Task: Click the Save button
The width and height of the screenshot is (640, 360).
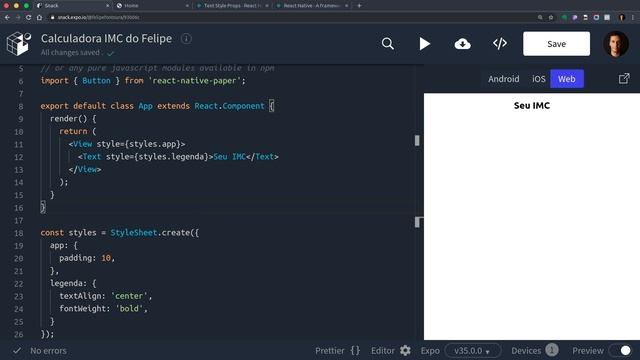Action: click(x=556, y=44)
